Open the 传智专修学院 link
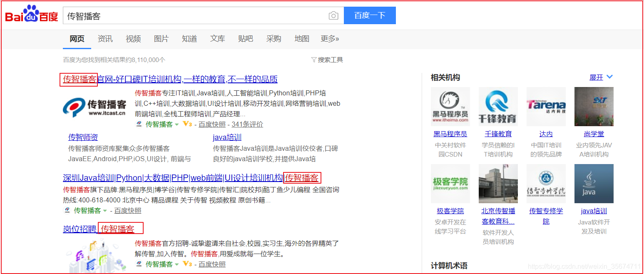 coord(546,216)
